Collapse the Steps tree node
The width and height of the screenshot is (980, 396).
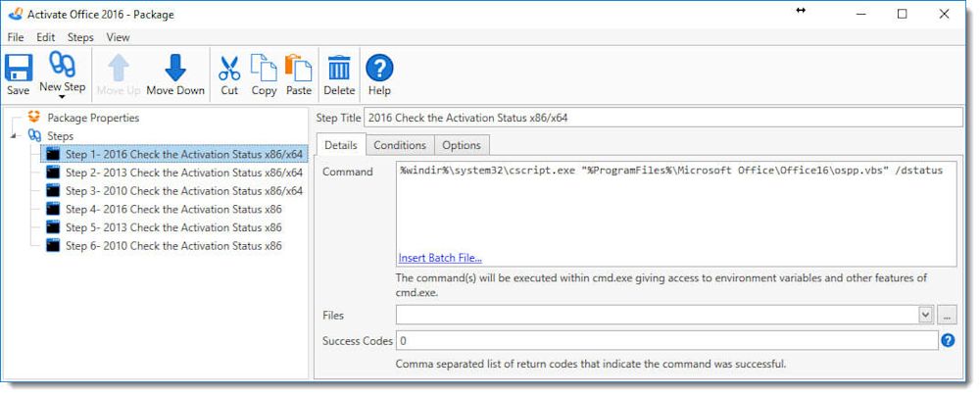13,135
